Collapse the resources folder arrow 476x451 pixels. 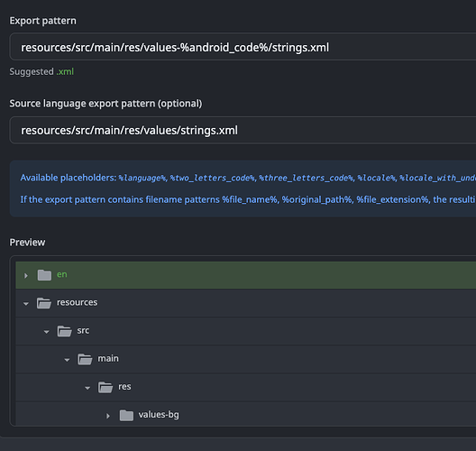pyautogui.click(x=26, y=303)
